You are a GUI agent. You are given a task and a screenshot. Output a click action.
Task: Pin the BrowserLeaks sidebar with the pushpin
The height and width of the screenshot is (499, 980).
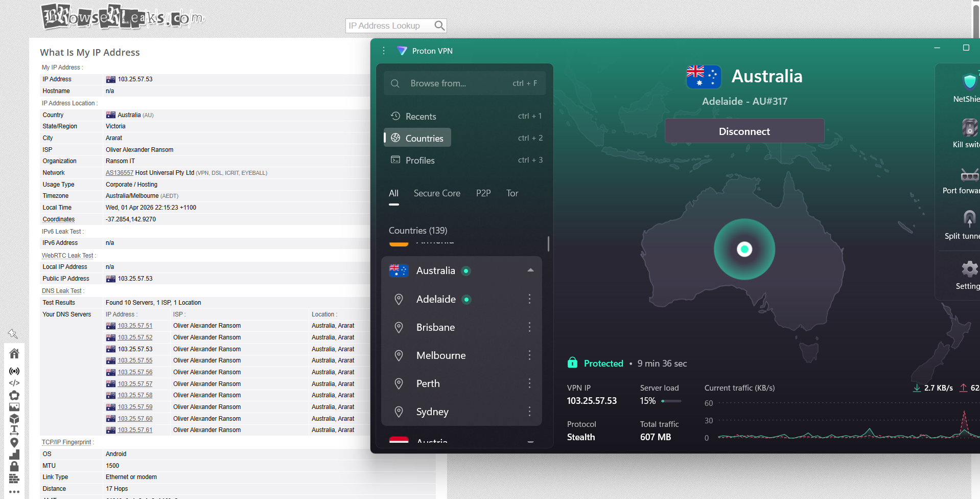pyautogui.click(x=13, y=333)
